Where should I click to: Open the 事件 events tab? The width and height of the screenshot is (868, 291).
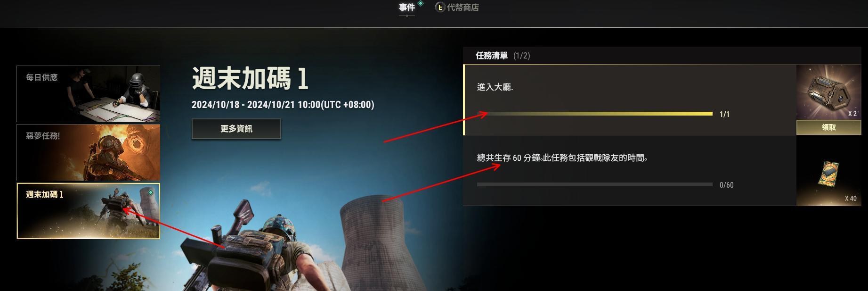pyautogui.click(x=407, y=8)
